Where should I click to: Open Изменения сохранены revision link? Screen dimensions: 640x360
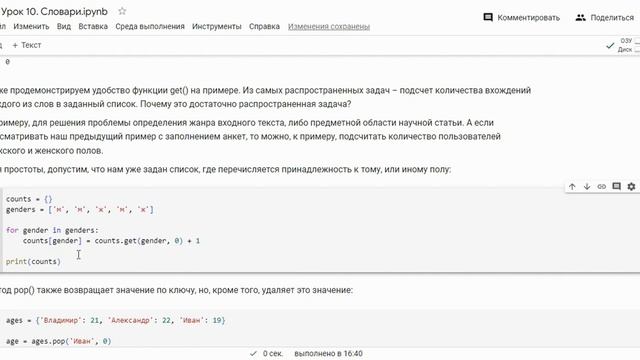click(x=329, y=27)
